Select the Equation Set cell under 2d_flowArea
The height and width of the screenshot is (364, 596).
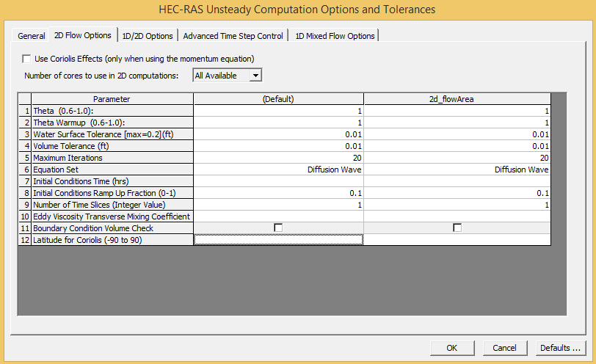tap(457, 170)
